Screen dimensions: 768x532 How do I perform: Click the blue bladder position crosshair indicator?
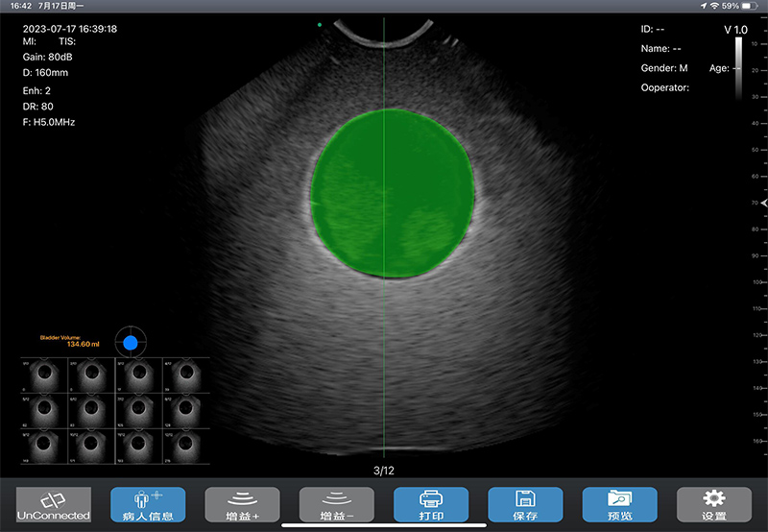[131, 342]
